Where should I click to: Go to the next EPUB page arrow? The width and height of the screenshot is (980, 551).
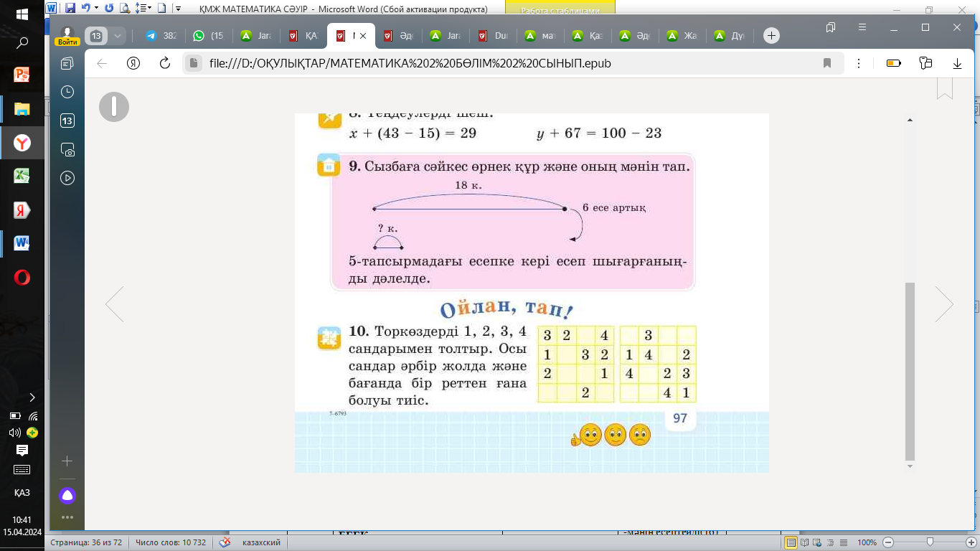click(944, 304)
